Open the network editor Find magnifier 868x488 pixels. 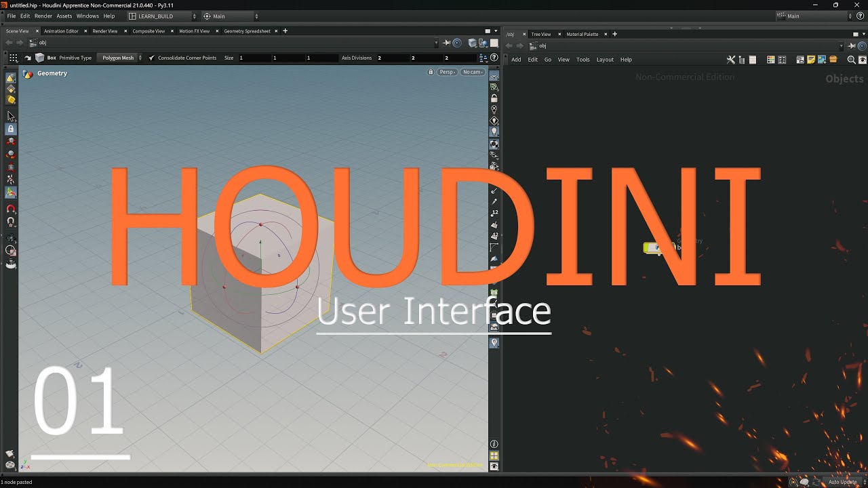click(852, 60)
